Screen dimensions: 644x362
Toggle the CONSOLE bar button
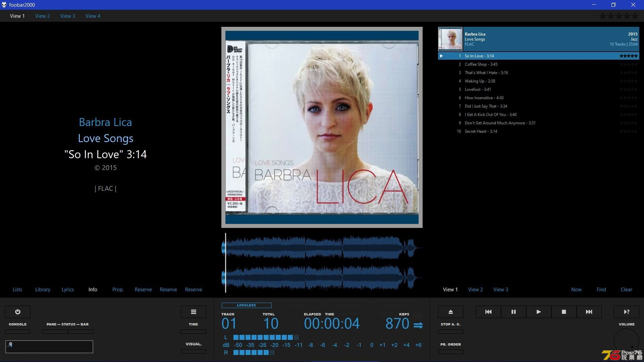coord(18,331)
